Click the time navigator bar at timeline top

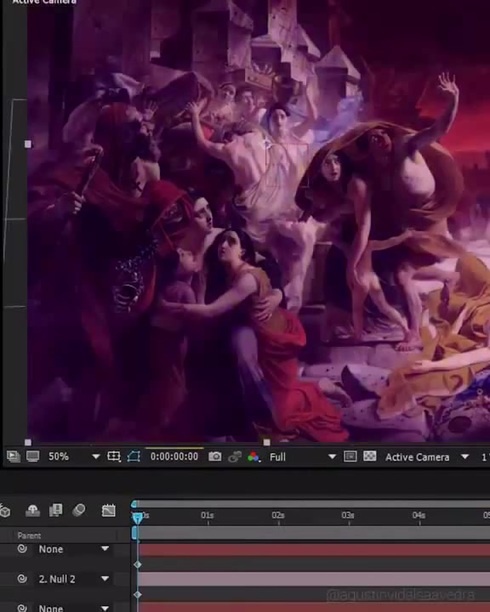tap(312, 504)
